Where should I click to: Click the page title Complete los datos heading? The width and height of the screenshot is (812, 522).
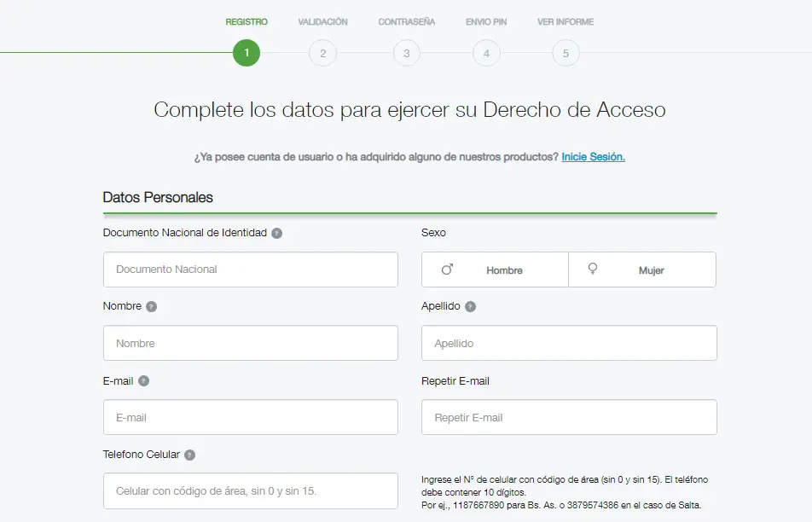click(x=409, y=110)
